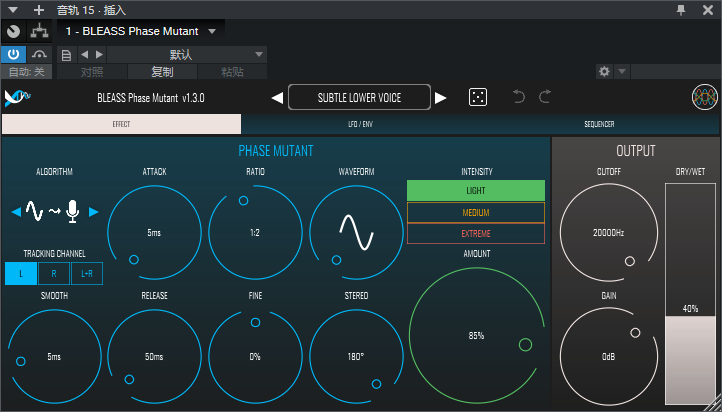
Task: Click the OUTPUT section heading
Action: pos(635,151)
